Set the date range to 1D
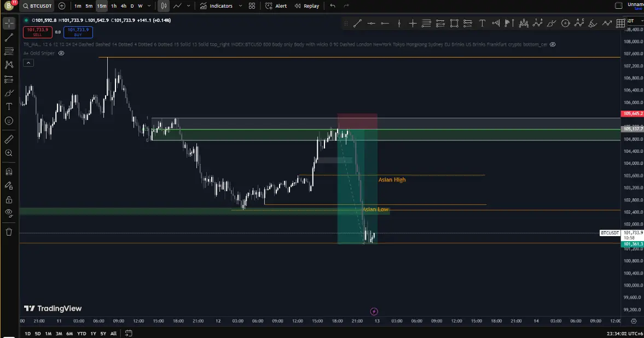Viewport: 644px width, 338px height. (x=27, y=334)
